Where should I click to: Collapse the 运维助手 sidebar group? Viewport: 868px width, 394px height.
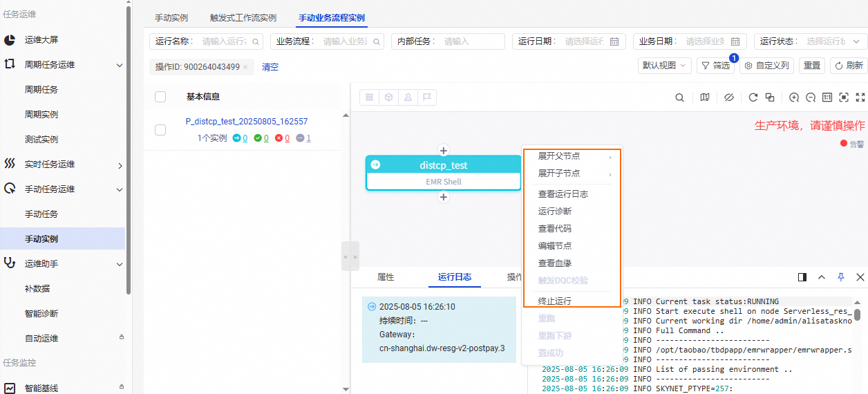(x=120, y=264)
